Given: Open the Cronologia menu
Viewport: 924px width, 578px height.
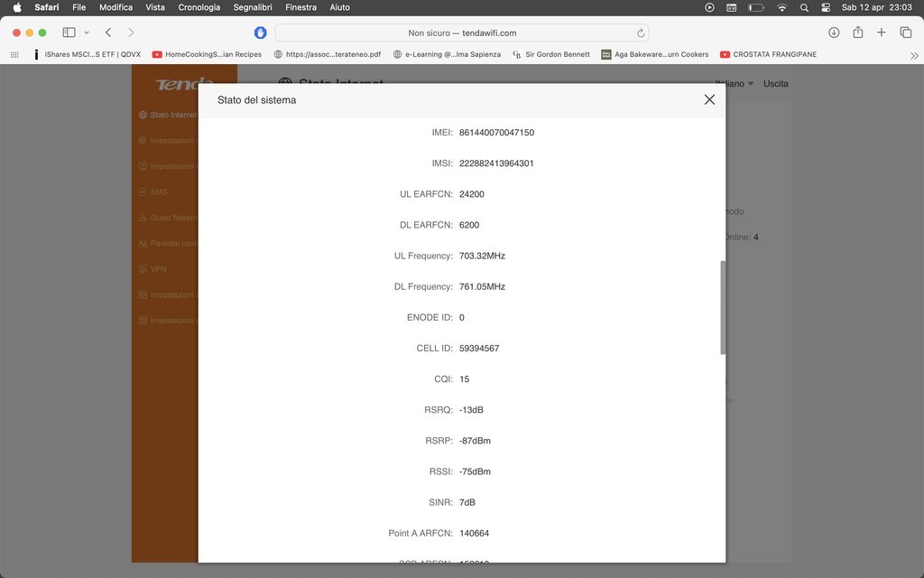Looking at the screenshot, I should pyautogui.click(x=199, y=7).
